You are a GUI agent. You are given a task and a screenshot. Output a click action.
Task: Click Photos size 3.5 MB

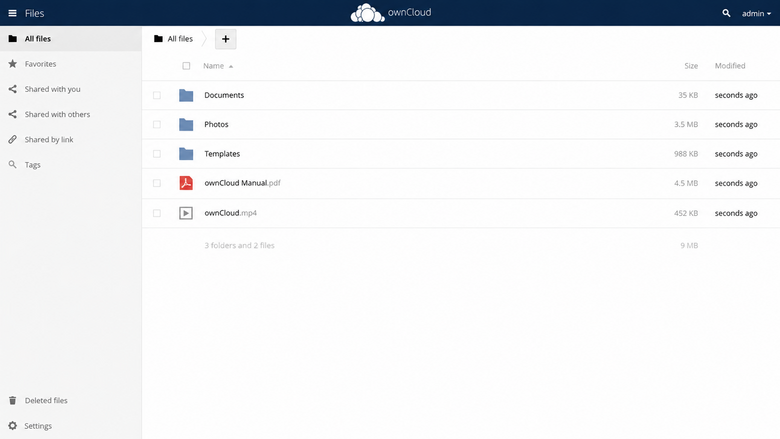[686, 124]
